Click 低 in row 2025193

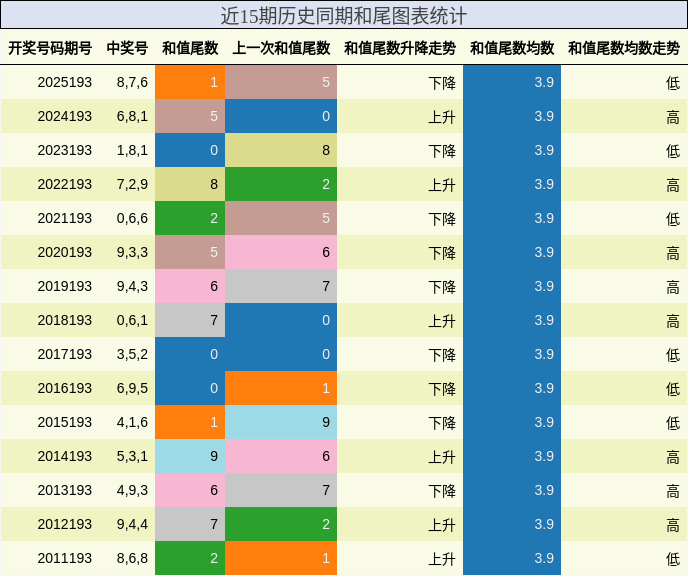click(x=673, y=83)
